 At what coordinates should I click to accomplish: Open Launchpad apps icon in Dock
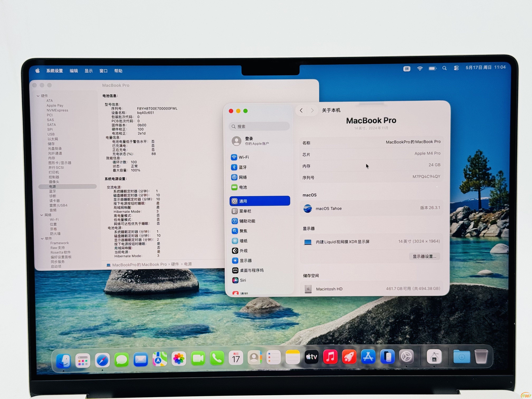click(x=83, y=360)
